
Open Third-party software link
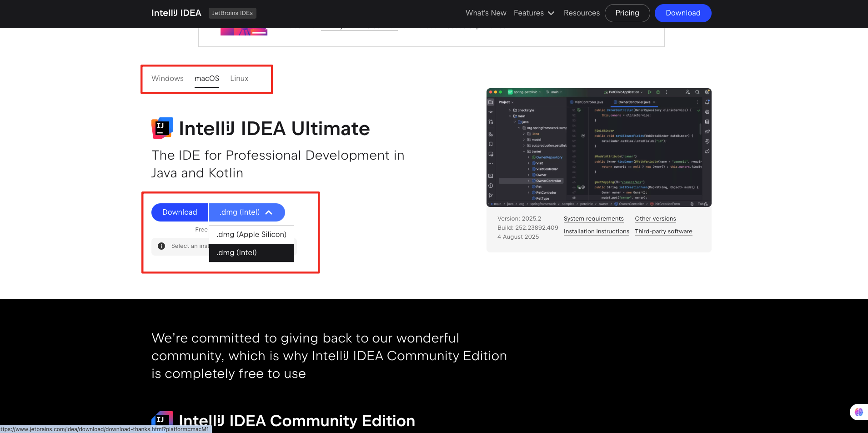pos(663,232)
